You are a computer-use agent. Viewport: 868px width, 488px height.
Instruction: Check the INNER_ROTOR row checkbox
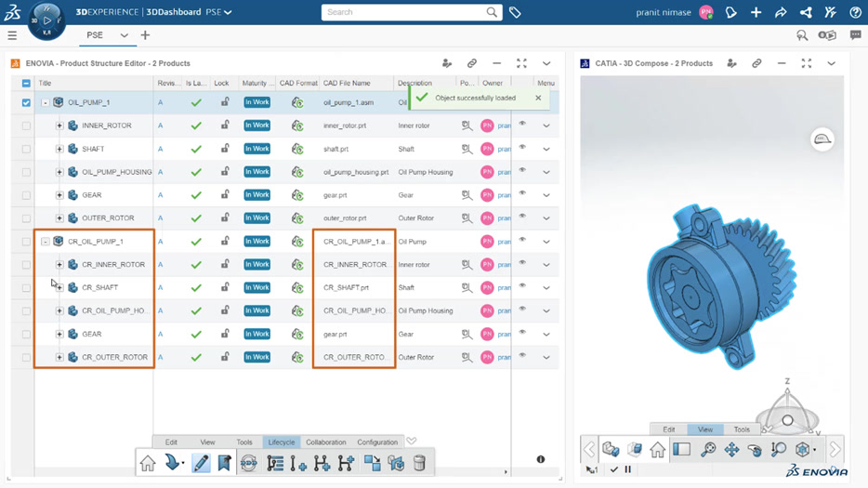(x=26, y=125)
